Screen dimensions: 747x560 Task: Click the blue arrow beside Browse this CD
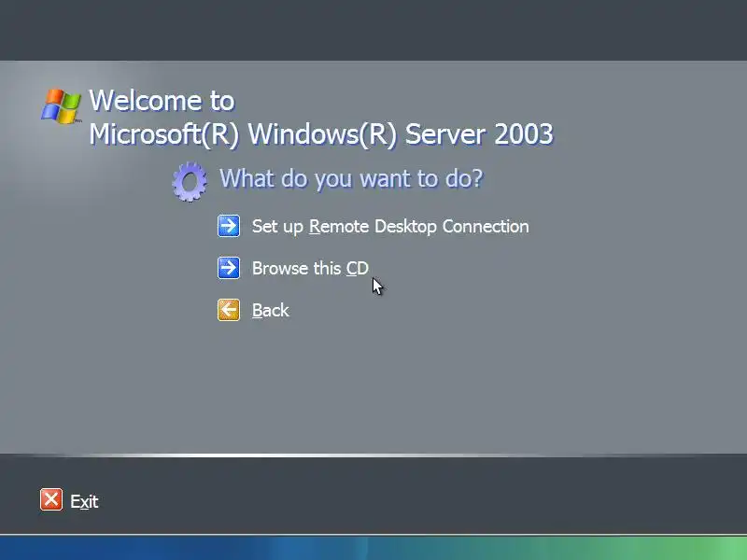pyautogui.click(x=229, y=268)
